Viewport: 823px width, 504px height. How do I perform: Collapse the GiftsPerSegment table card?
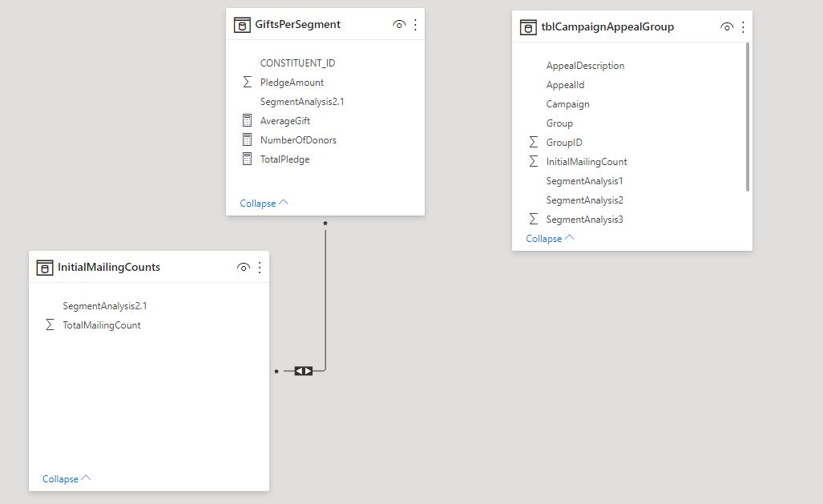pos(264,204)
